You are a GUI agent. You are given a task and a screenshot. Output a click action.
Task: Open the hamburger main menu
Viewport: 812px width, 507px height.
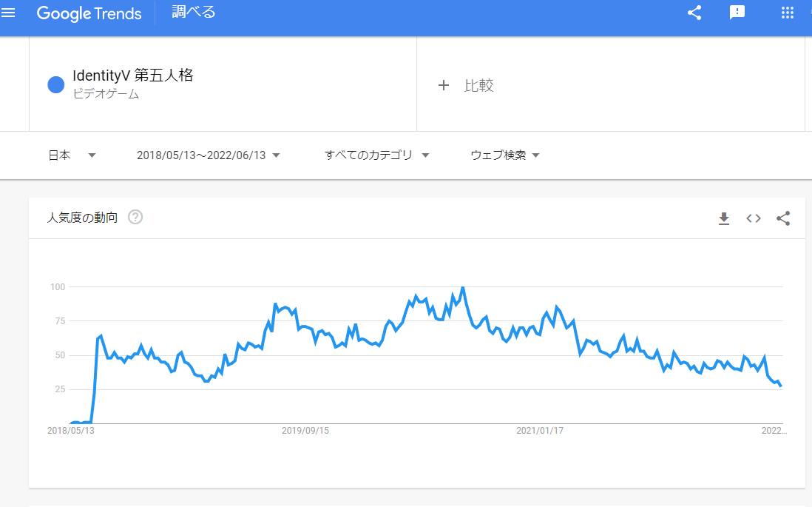point(9,13)
